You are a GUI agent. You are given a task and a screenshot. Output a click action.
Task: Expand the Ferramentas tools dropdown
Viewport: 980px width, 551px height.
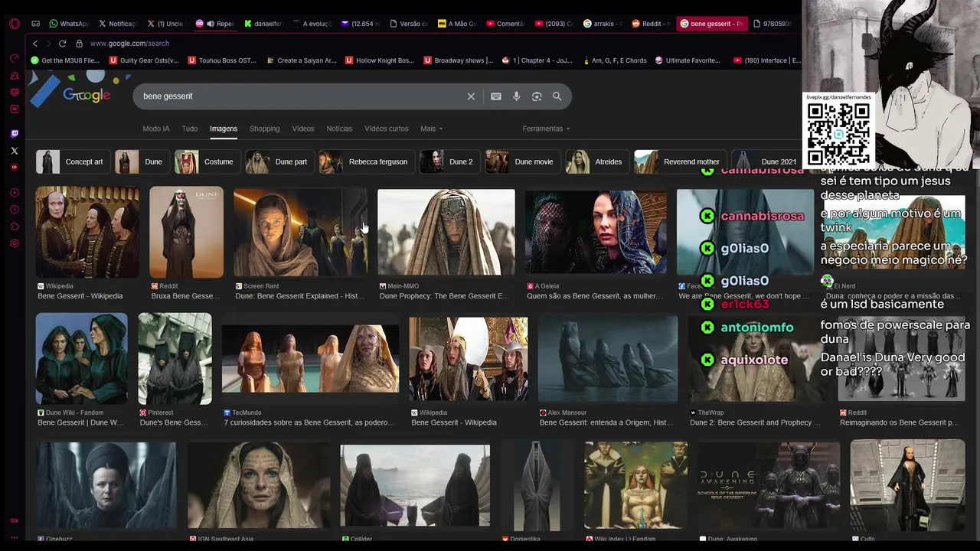click(546, 129)
